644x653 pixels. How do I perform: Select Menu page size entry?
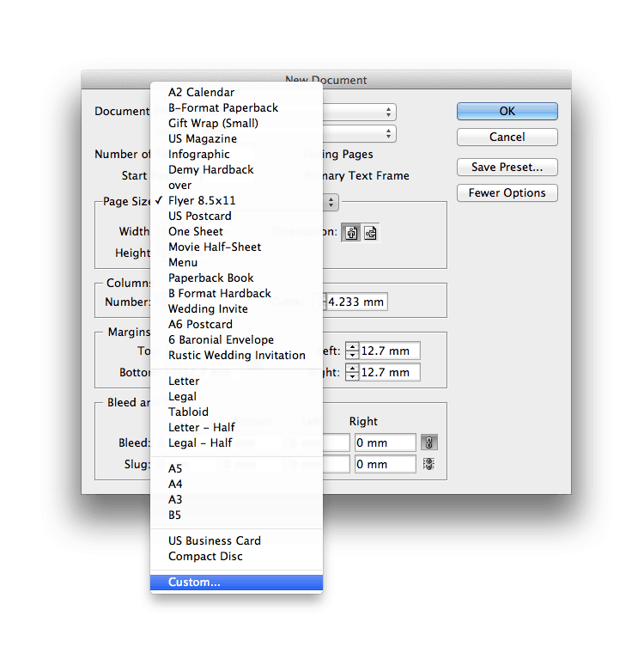pyautogui.click(x=236, y=262)
